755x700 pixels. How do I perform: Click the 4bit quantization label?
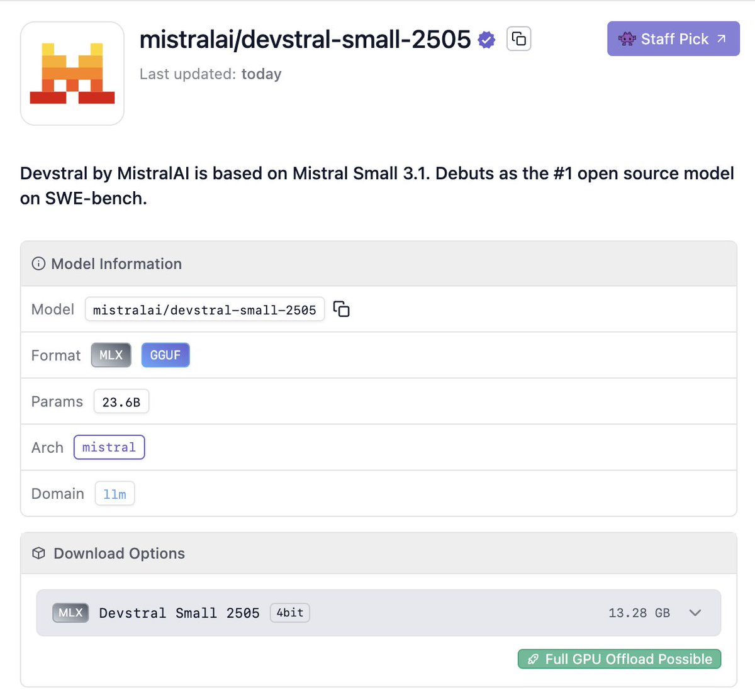pos(289,613)
